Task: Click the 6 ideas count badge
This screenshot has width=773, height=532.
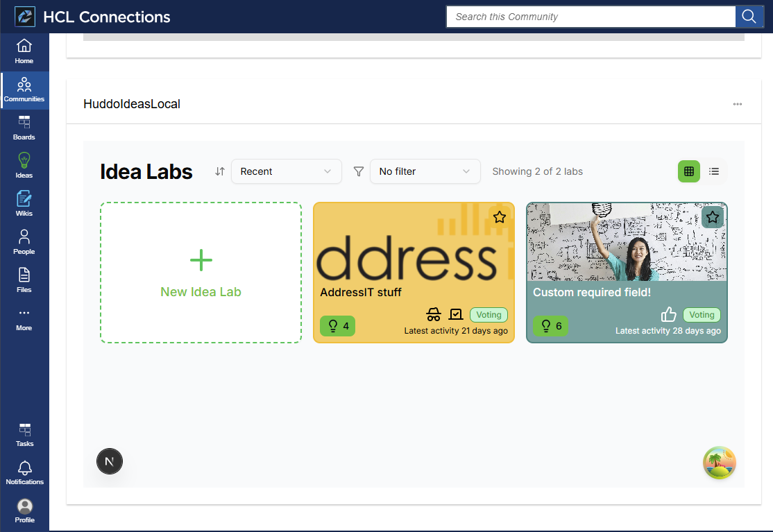Action: (551, 325)
